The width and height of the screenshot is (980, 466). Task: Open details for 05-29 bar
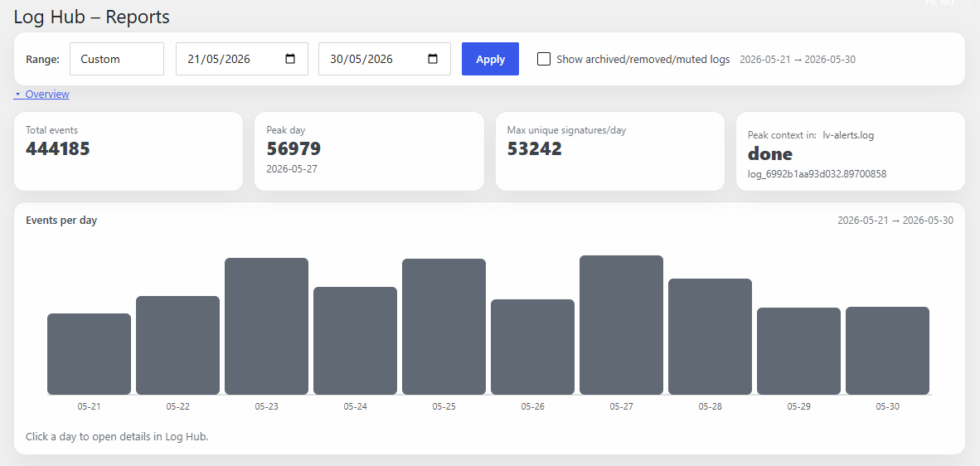pos(798,351)
